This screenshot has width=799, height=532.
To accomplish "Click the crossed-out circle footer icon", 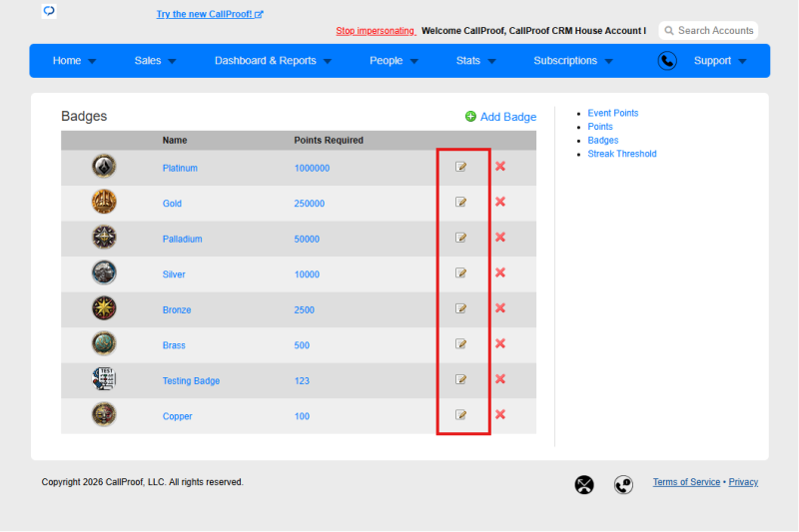I will [584, 484].
